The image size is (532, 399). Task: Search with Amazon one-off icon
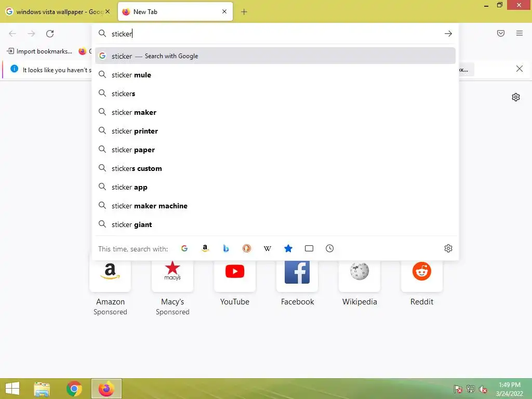(205, 248)
